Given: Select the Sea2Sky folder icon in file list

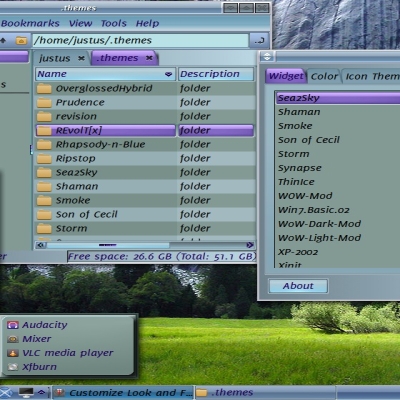Looking at the screenshot, I should click(x=44, y=173).
